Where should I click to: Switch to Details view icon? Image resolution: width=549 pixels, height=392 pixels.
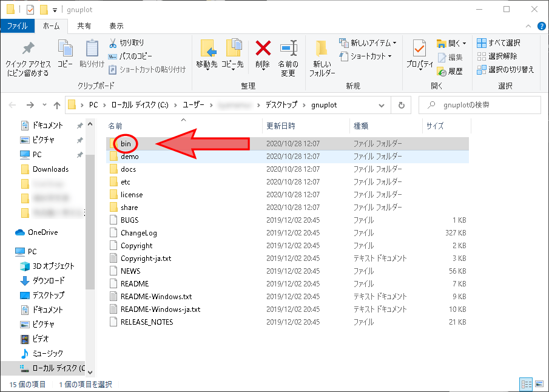pos(526,384)
